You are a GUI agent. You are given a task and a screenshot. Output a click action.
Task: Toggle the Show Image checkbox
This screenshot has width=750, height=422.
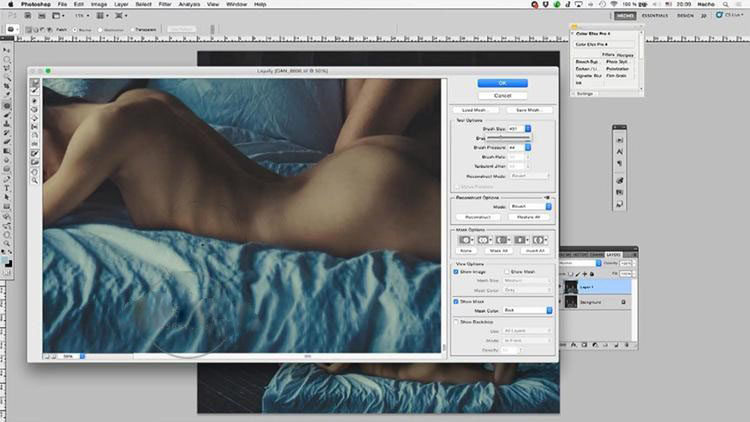point(457,272)
